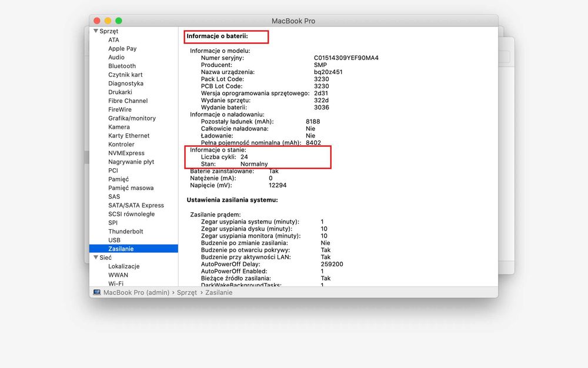
Task: Select Wi-Fi in the sidebar
Action: pyautogui.click(x=116, y=284)
